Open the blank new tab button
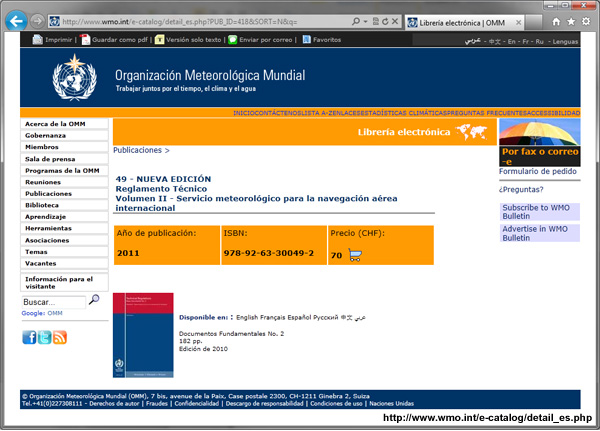This screenshot has width=600, height=431. [x=534, y=23]
